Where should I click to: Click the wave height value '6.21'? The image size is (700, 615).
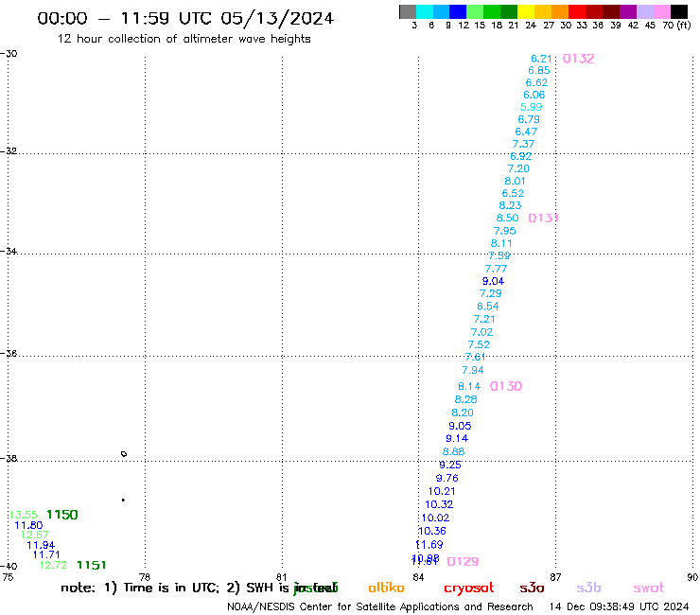pos(541,59)
